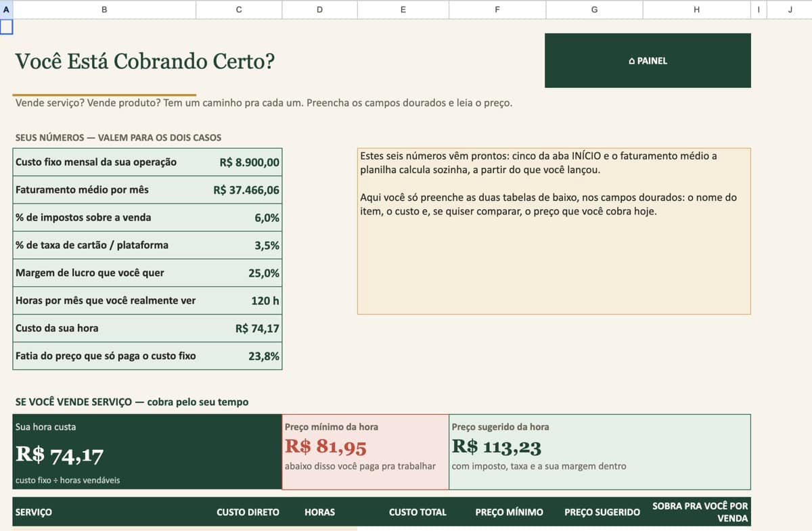Viewport: 812px width, 531px height.
Task: Select cell with value R$ 8.900,00
Action: coord(239,162)
